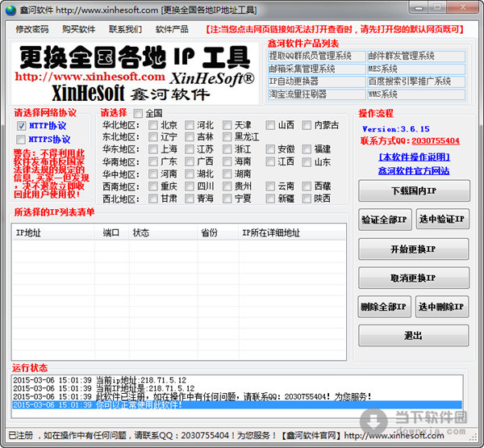Check the 全国 checkbox
This screenshot has width=484, height=448.
point(138,113)
